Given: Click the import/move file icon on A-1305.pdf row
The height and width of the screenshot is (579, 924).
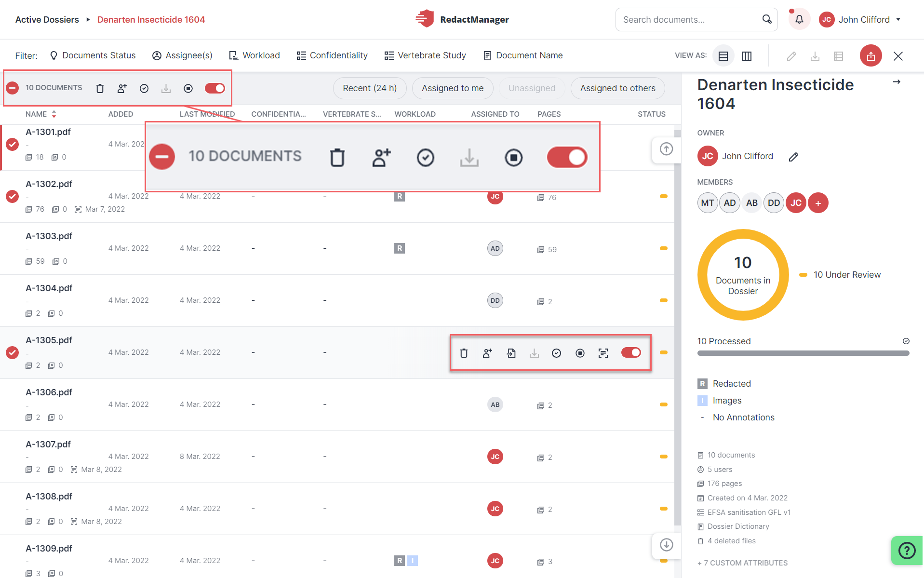Looking at the screenshot, I should 511,353.
